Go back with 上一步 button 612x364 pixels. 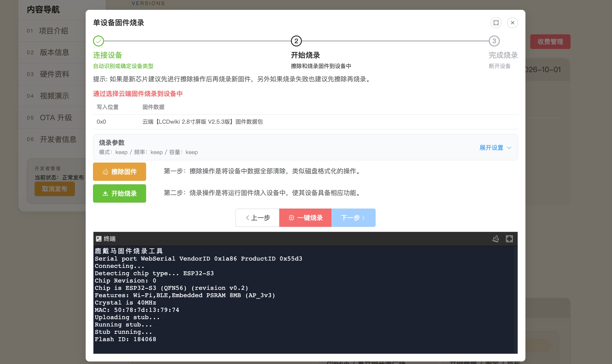click(257, 218)
